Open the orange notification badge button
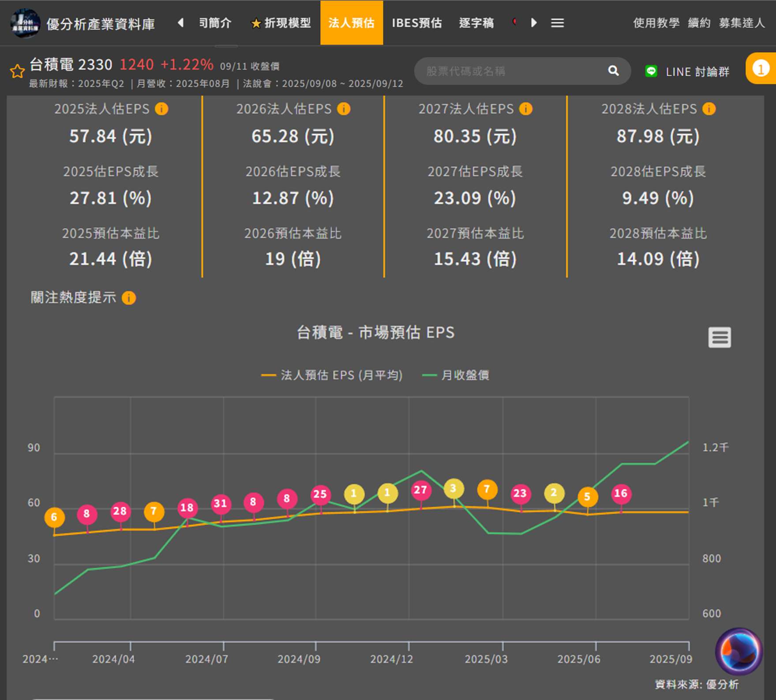Viewport: 776px width, 700px height. [761, 68]
